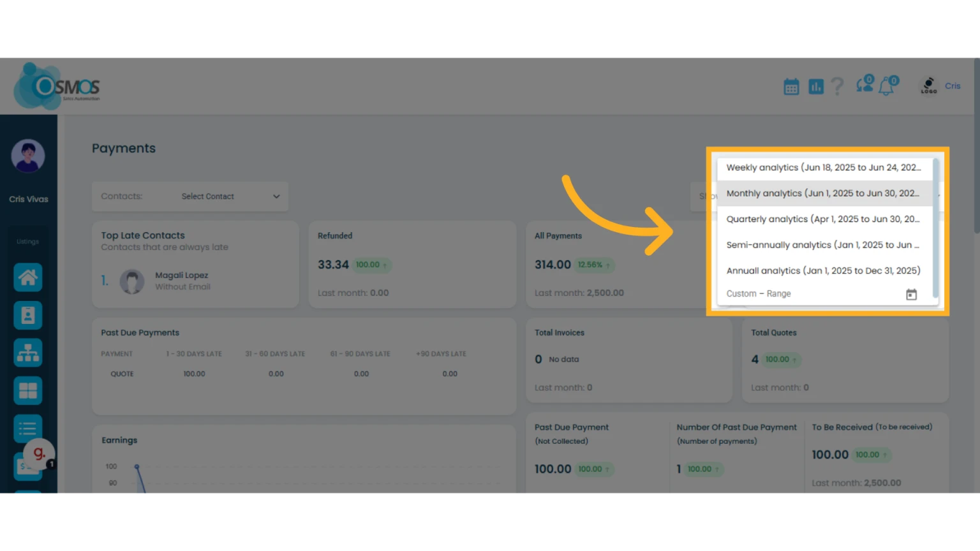The width and height of the screenshot is (980, 551).
Task: Open the grid dashboard sidebar icon
Action: click(x=28, y=390)
